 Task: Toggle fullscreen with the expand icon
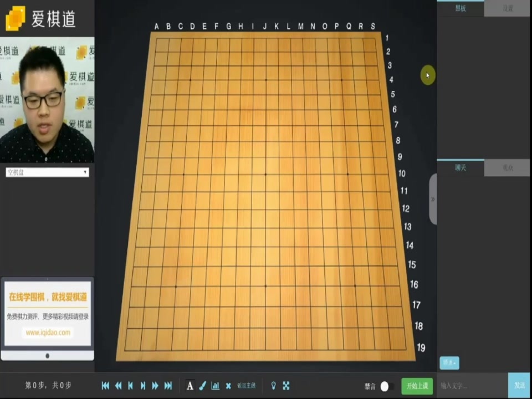pyautogui.click(x=287, y=386)
